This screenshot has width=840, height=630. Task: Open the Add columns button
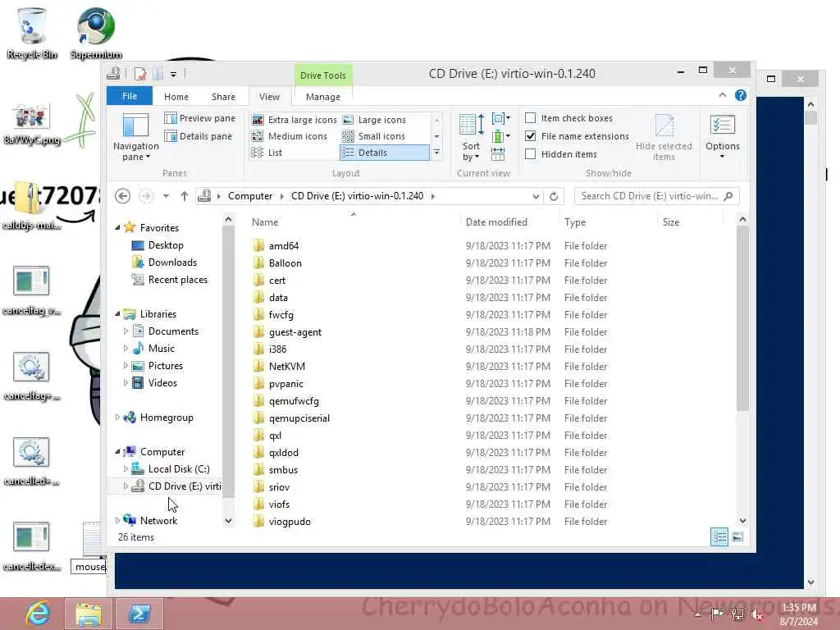pyautogui.click(x=500, y=136)
